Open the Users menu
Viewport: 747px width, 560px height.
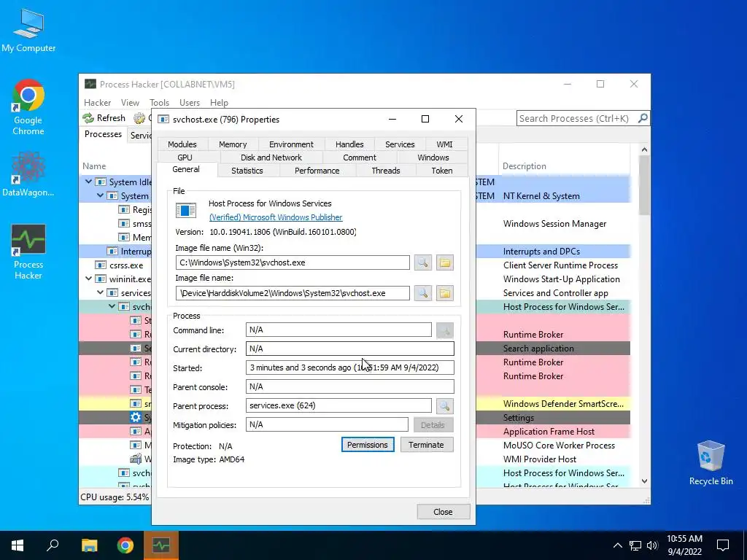pos(190,102)
